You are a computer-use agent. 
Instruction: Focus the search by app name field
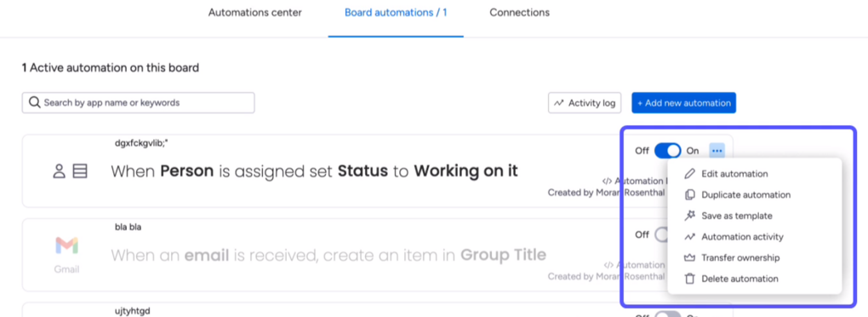pos(139,102)
